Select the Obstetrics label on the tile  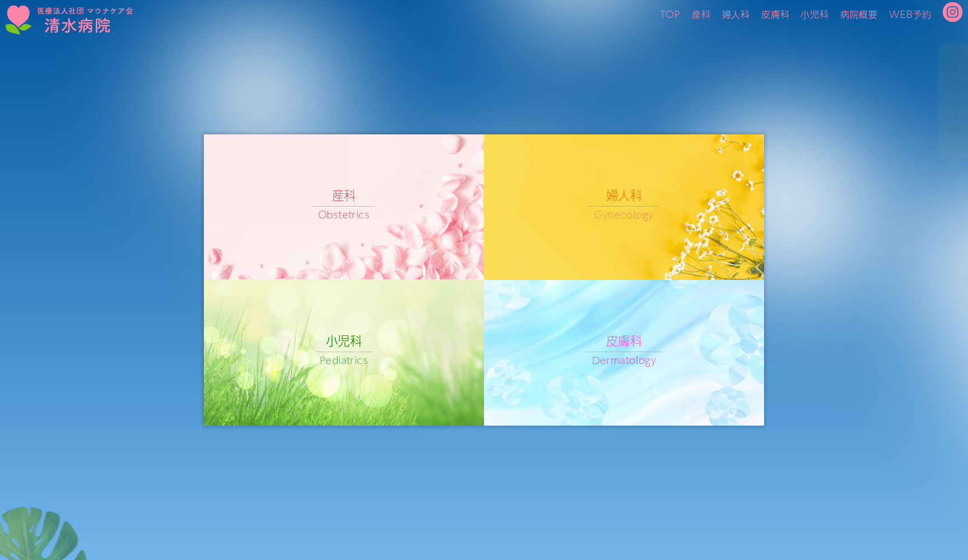pyautogui.click(x=344, y=215)
